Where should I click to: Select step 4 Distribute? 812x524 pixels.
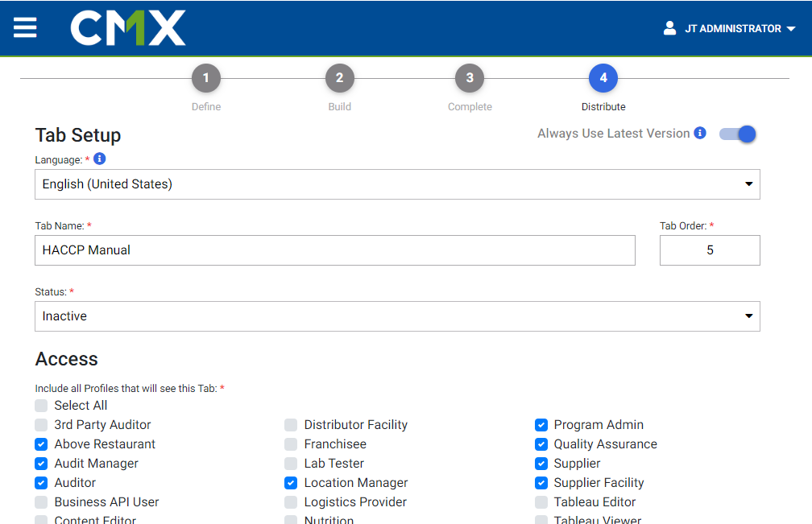[x=603, y=78]
